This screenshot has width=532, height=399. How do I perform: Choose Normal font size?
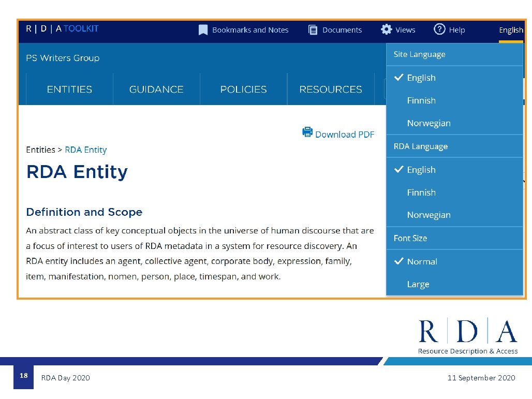tap(455, 261)
